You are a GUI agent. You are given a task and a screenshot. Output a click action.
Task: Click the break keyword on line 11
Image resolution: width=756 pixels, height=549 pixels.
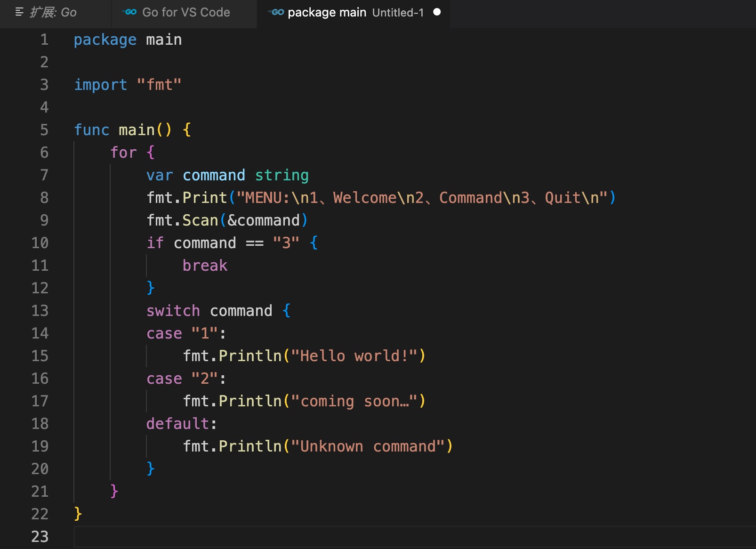[x=205, y=266]
